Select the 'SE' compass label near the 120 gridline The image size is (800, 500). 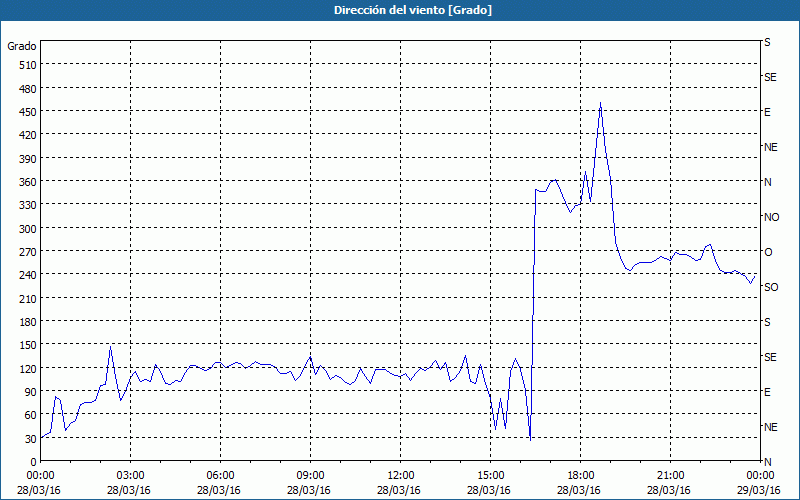[770, 357]
